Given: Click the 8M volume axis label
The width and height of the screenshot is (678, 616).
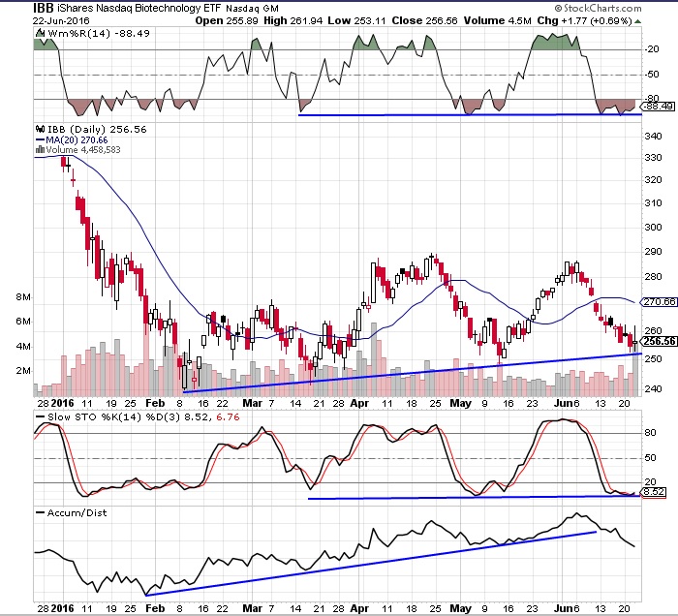Looking at the screenshot, I should 23,297.
